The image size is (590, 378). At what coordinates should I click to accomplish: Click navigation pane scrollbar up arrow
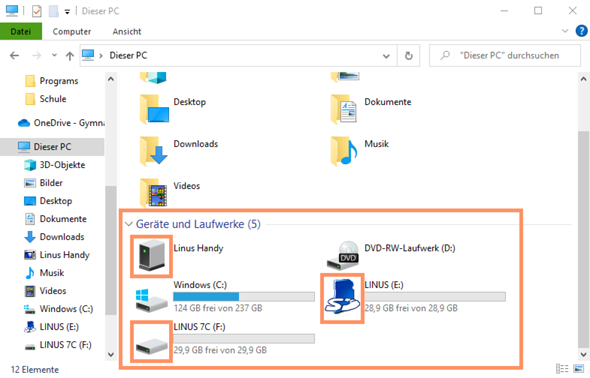(x=111, y=79)
